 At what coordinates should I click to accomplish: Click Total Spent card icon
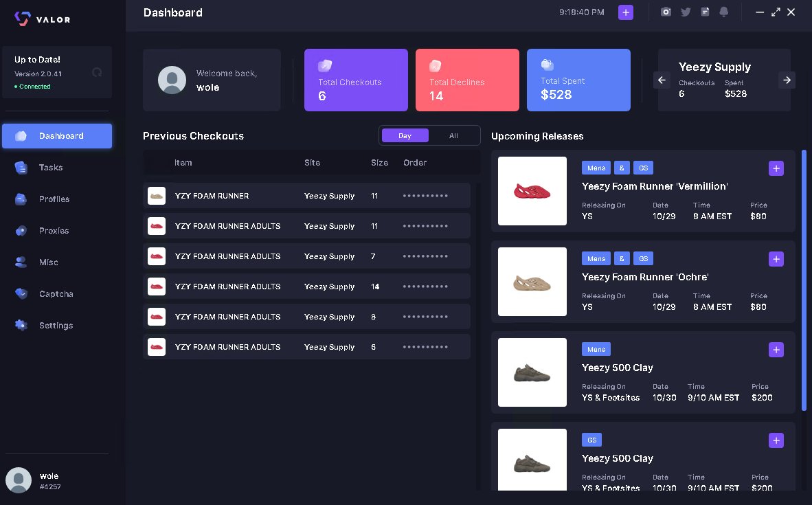click(547, 64)
